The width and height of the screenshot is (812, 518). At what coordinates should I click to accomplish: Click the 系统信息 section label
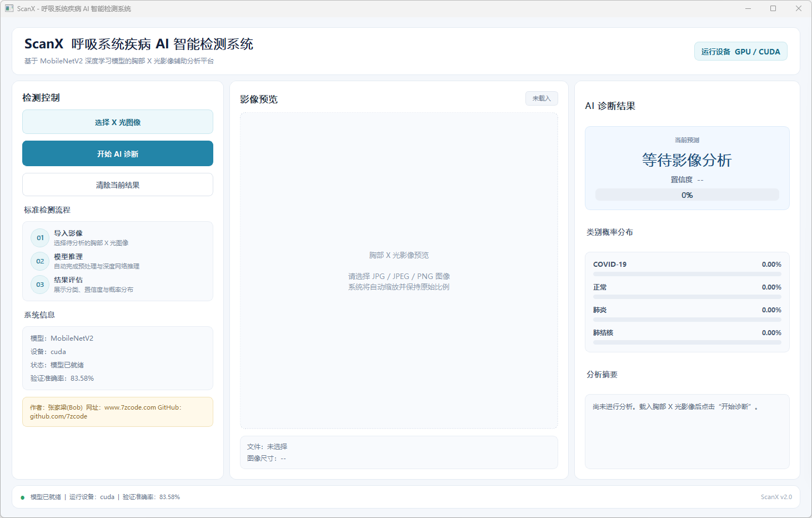(39, 315)
